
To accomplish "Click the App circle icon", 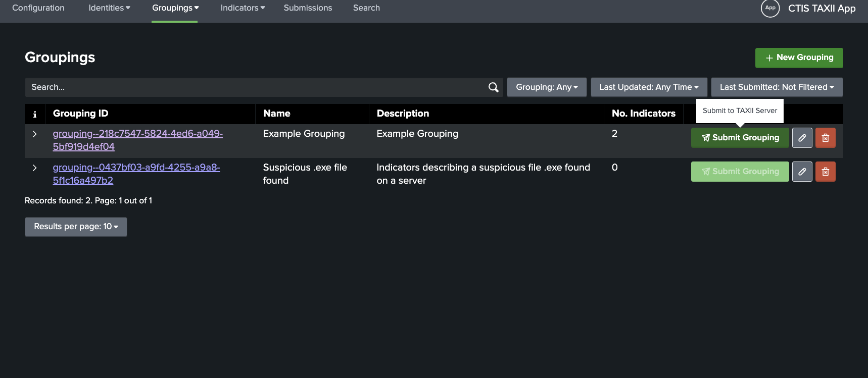I will tap(770, 8).
